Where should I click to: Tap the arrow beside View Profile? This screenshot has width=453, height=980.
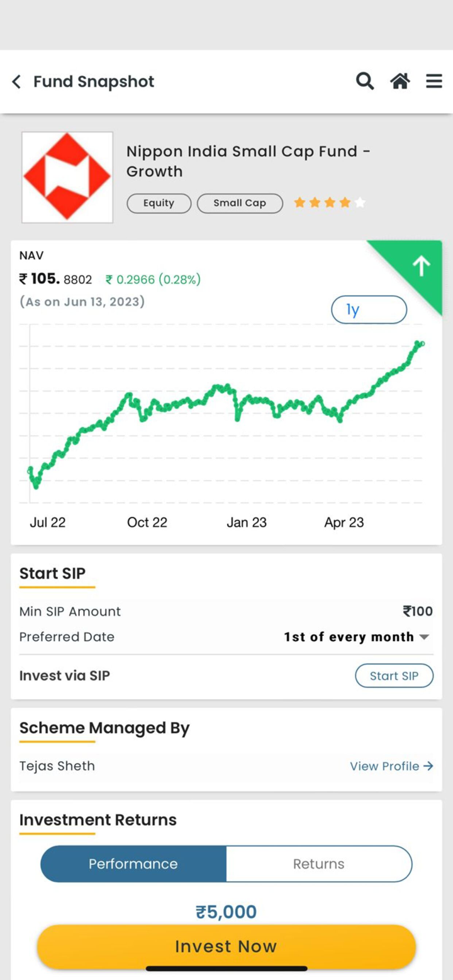click(x=428, y=766)
